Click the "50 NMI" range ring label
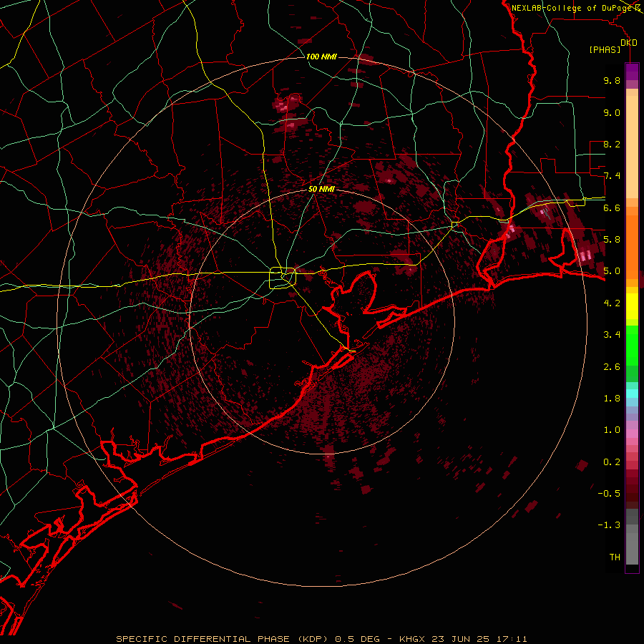Viewport: 644px width, 644px height. [321, 190]
